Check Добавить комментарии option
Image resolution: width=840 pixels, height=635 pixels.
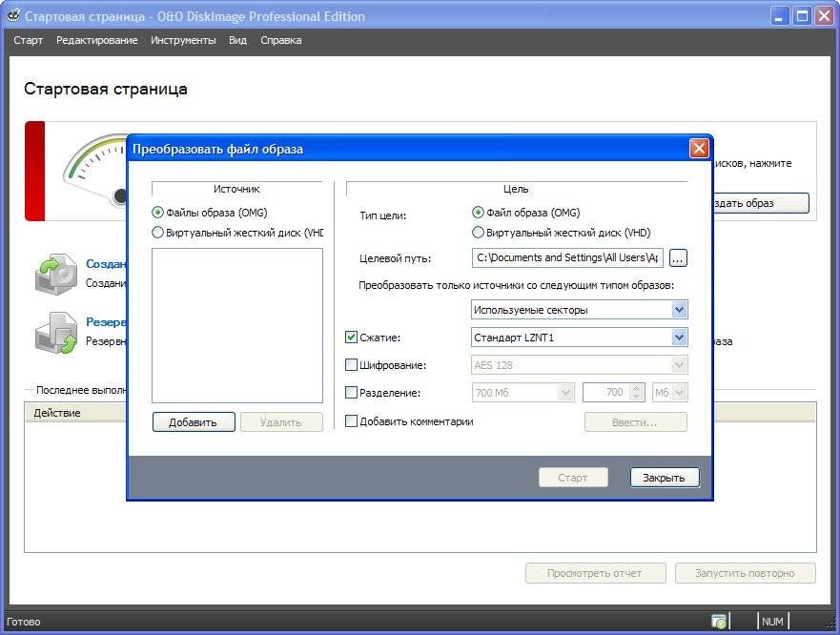tap(351, 421)
